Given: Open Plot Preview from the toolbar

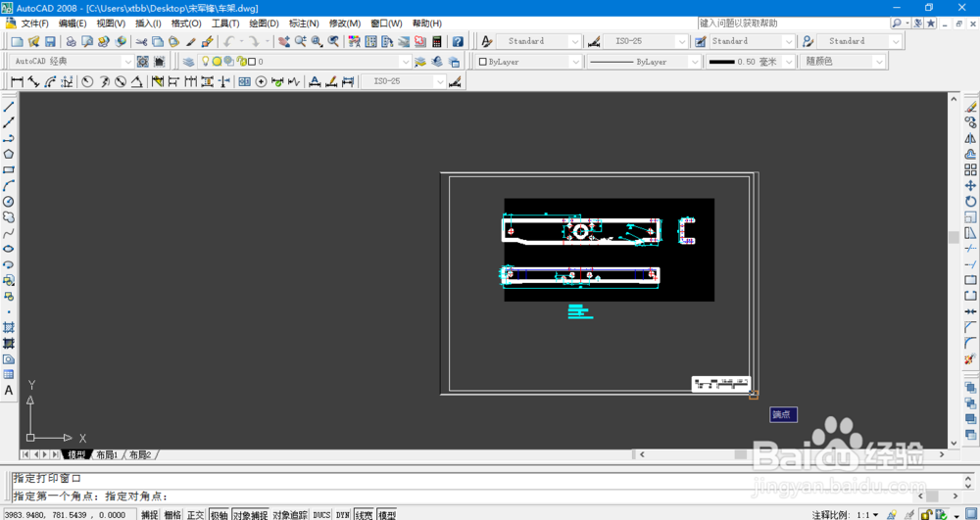Looking at the screenshot, I should click(87, 41).
